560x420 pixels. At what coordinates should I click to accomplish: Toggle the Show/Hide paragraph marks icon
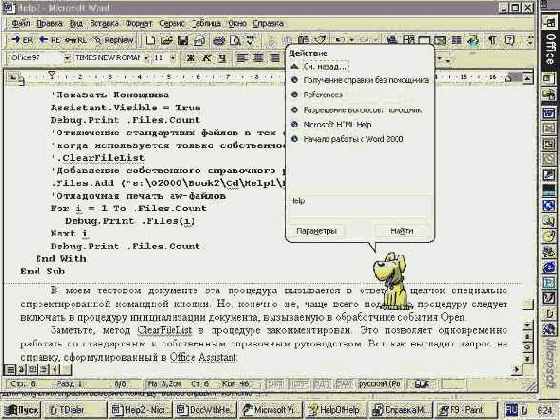coord(492,40)
